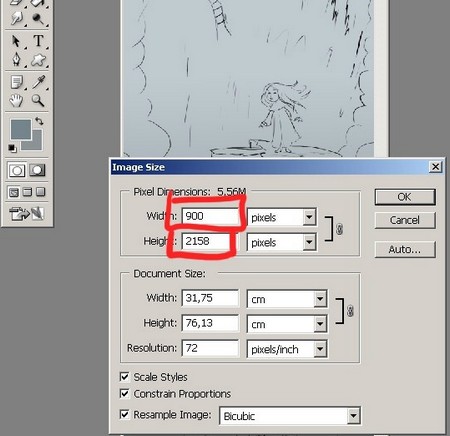Switch to Standard edit mode
This screenshot has width=450, height=436.
click(17, 171)
